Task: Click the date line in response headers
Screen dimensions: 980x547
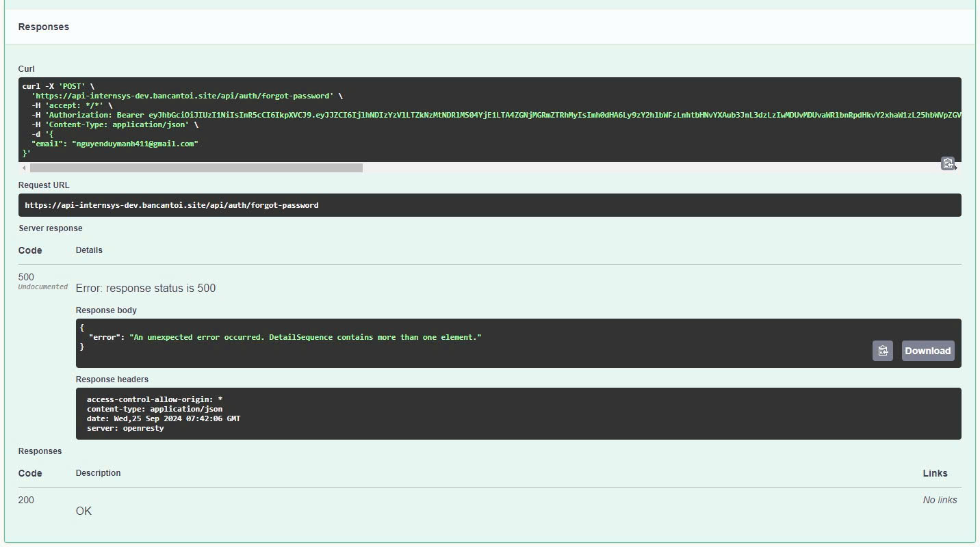Action: point(164,418)
